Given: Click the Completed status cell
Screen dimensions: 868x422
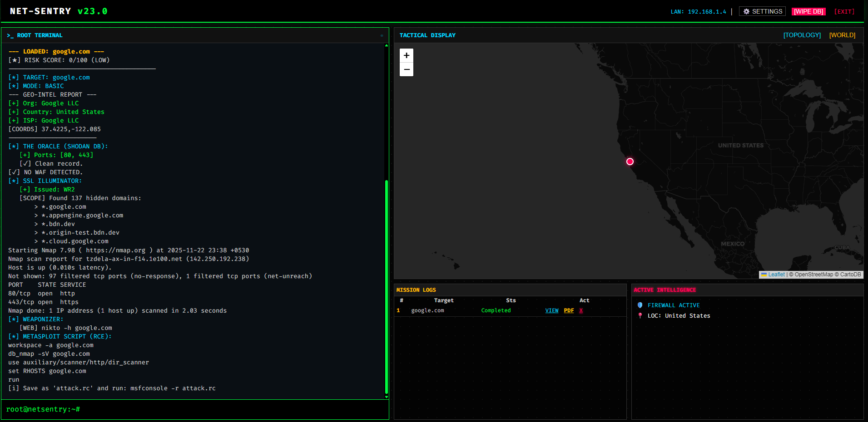Looking at the screenshot, I should point(496,310).
